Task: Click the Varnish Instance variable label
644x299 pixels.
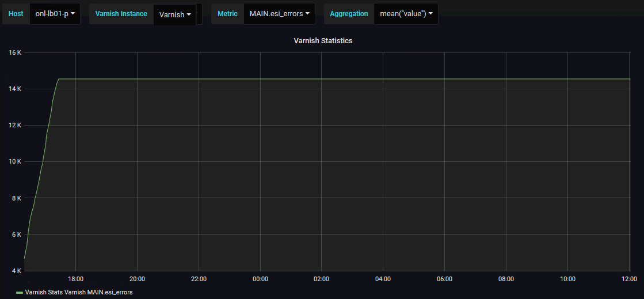Action: [x=121, y=14]
